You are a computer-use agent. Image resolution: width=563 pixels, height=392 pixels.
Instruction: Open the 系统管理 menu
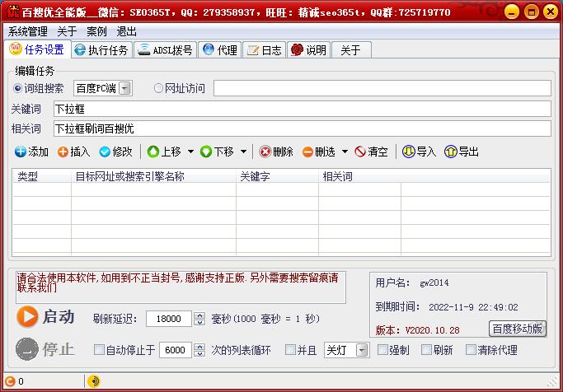pos(28,31)
